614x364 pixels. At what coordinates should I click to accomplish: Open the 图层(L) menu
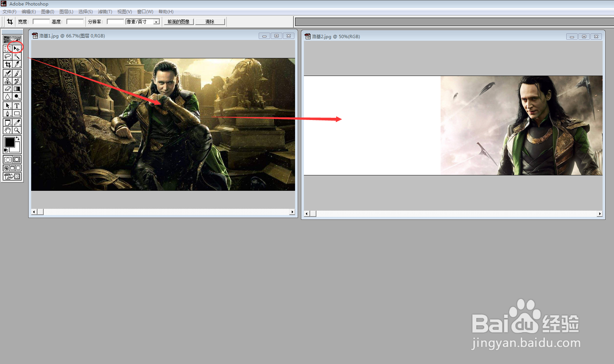pos(66,12)
